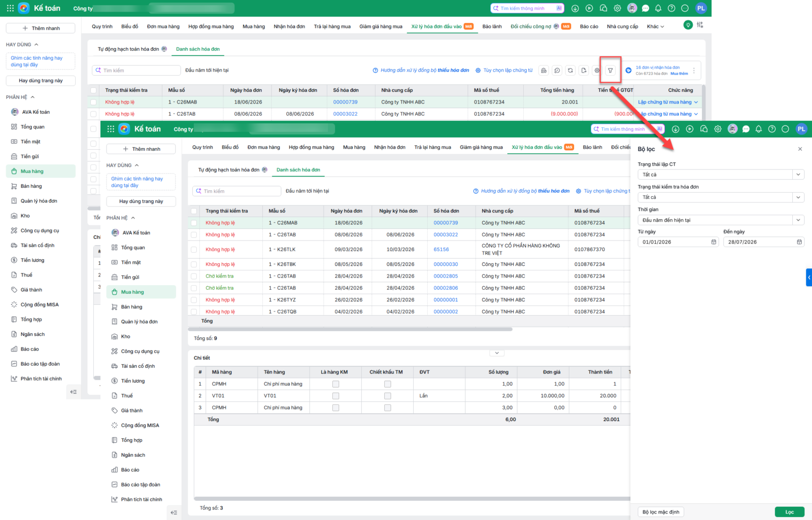Check Chiết khấu TM box for first CPMH
This screenshot has width=812, height=520.
[x=387, y=384]
